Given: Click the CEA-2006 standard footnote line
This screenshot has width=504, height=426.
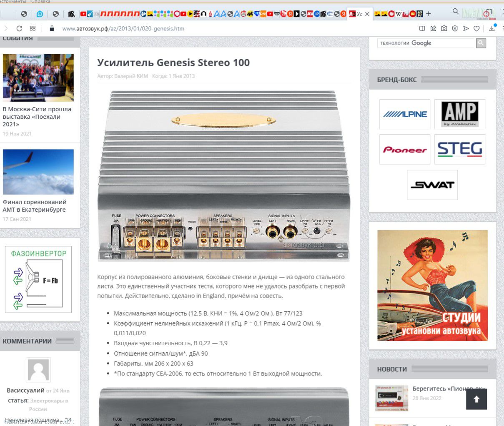Looking at the screenshot, I should coord(218,373).
